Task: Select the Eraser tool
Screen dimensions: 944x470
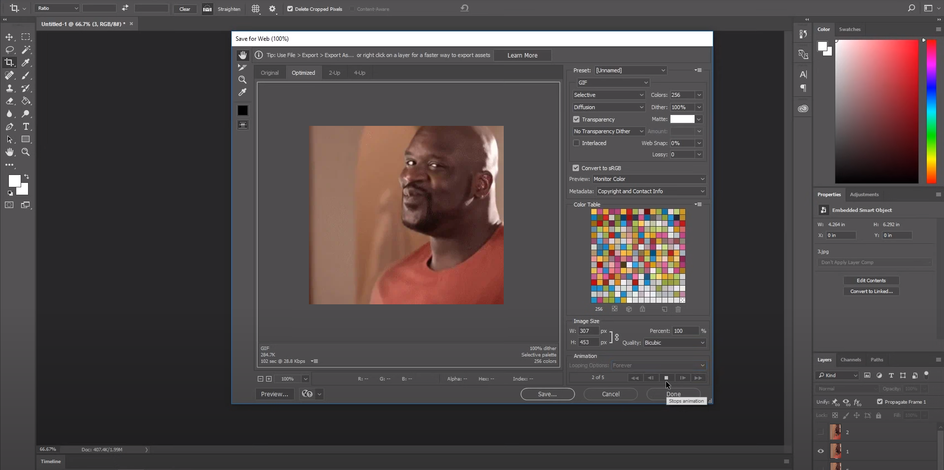Action: [x=9, y=101]
